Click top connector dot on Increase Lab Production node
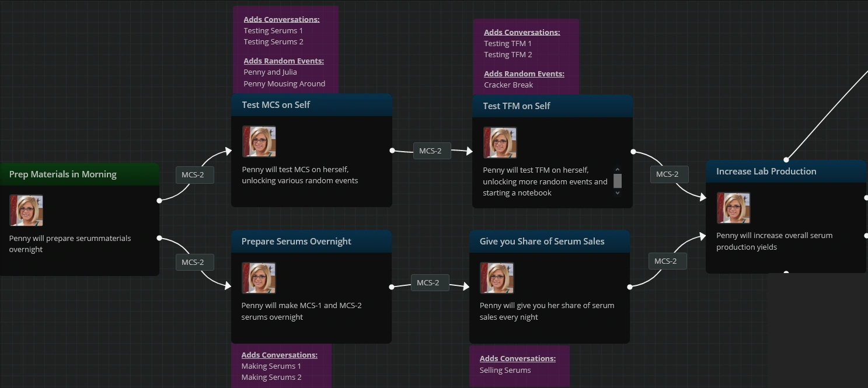This screenshot has width=868, height=388. point(786,159)
